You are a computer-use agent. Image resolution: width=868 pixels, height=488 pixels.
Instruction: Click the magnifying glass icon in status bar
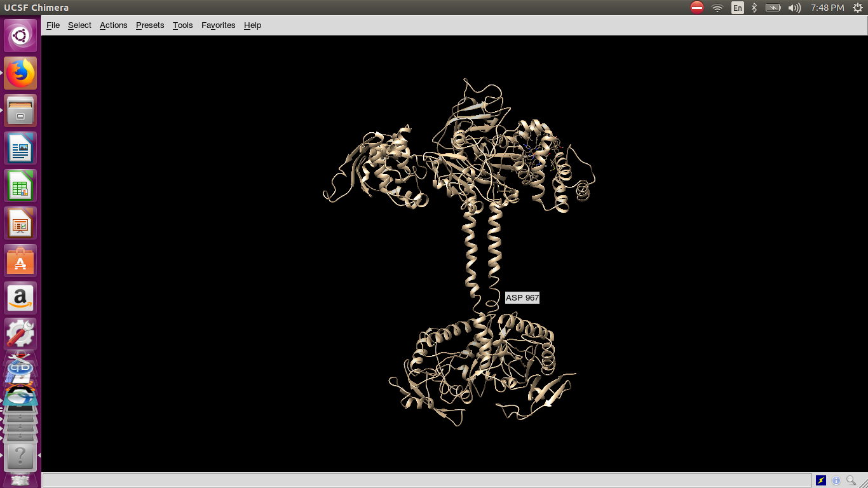851,480
